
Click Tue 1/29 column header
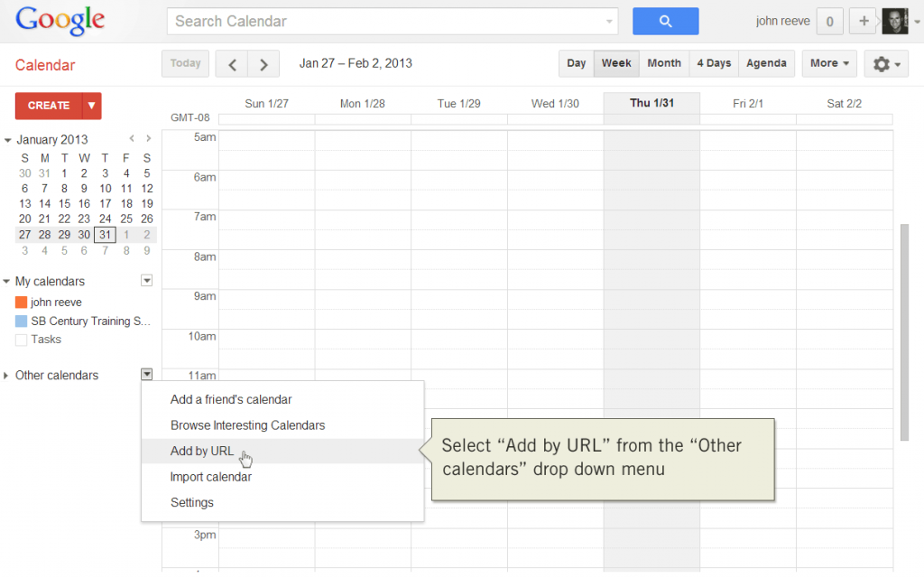458,104
